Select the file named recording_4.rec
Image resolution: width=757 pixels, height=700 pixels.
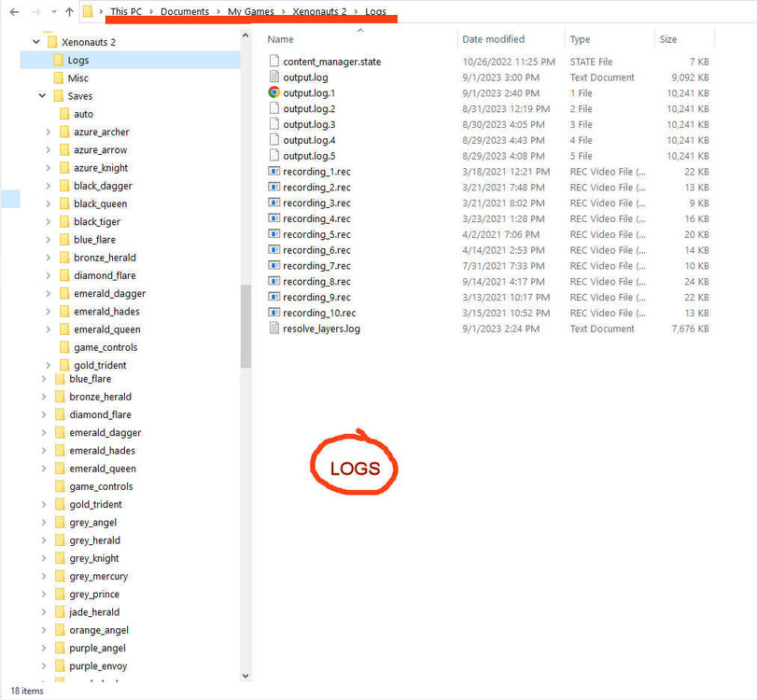click(x=316, y=218)
